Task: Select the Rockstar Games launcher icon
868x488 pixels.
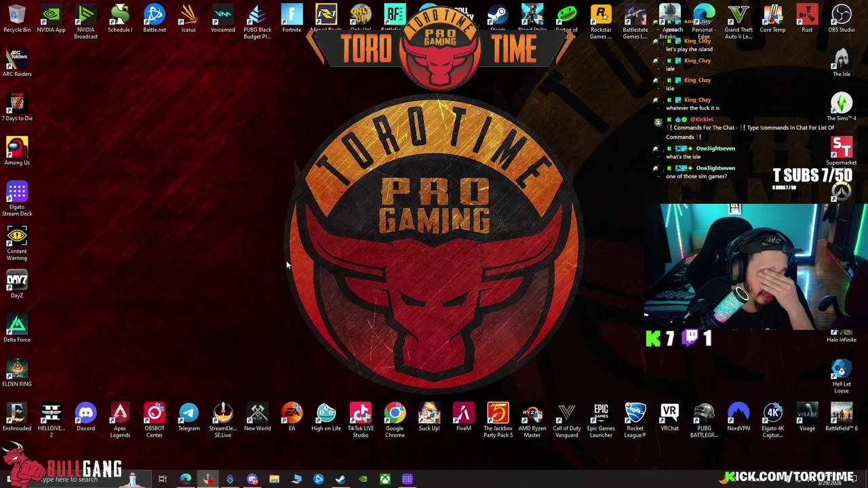Action: 601,22
